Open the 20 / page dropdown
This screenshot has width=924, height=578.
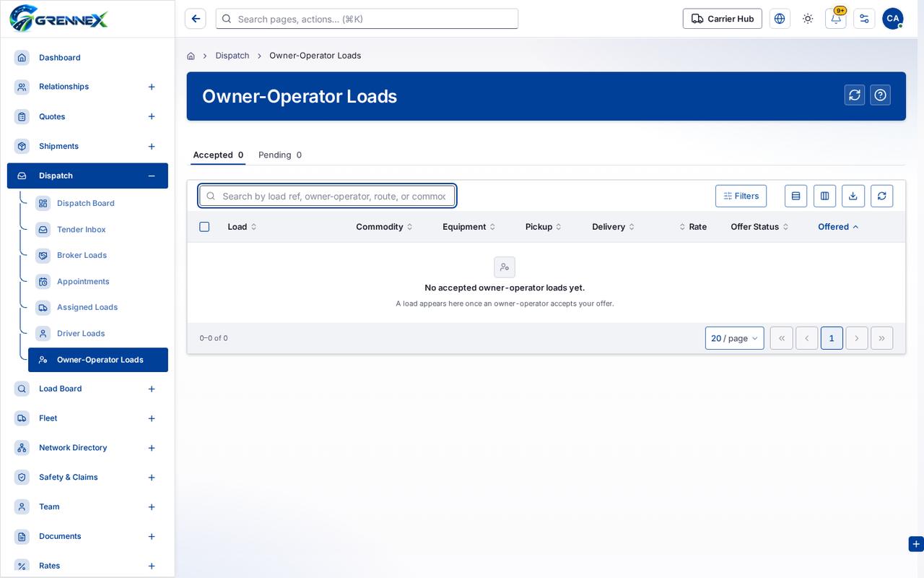(x=734, y=338)
